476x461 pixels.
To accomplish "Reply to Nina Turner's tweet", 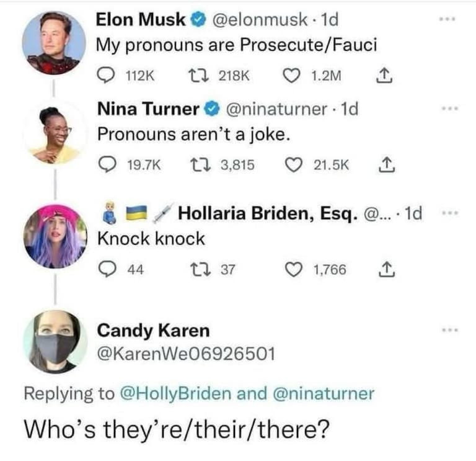I will click(x=107, y=164).
